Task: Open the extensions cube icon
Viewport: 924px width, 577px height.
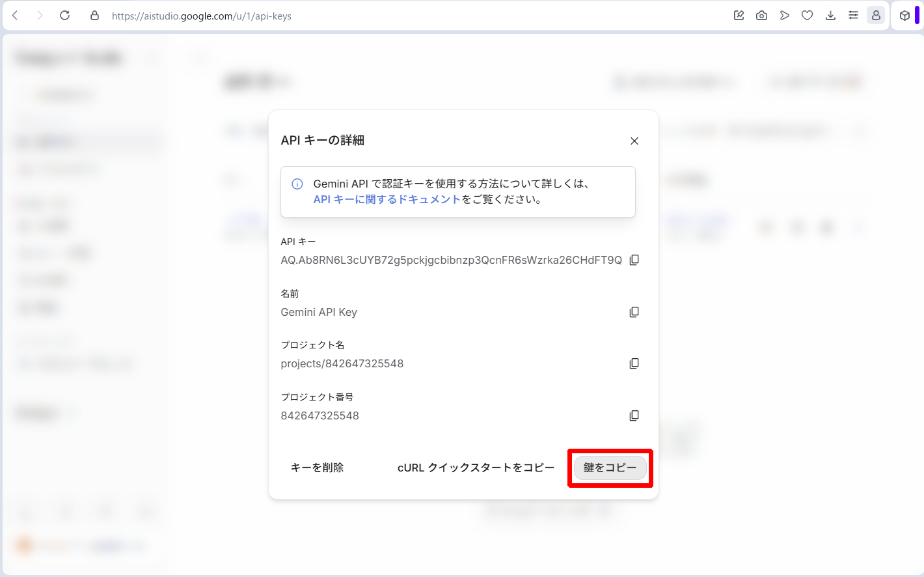Action: click(904, 16)
